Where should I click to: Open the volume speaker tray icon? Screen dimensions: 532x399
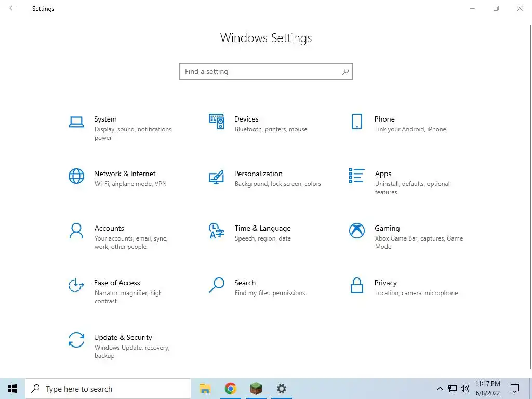pos(465,389)
